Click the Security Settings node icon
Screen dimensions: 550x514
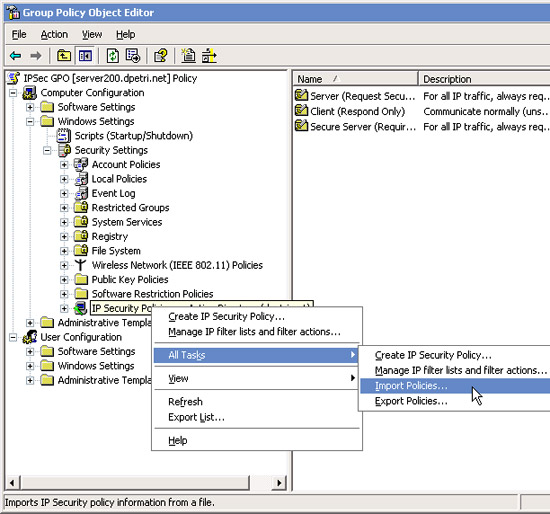(64, 150)
